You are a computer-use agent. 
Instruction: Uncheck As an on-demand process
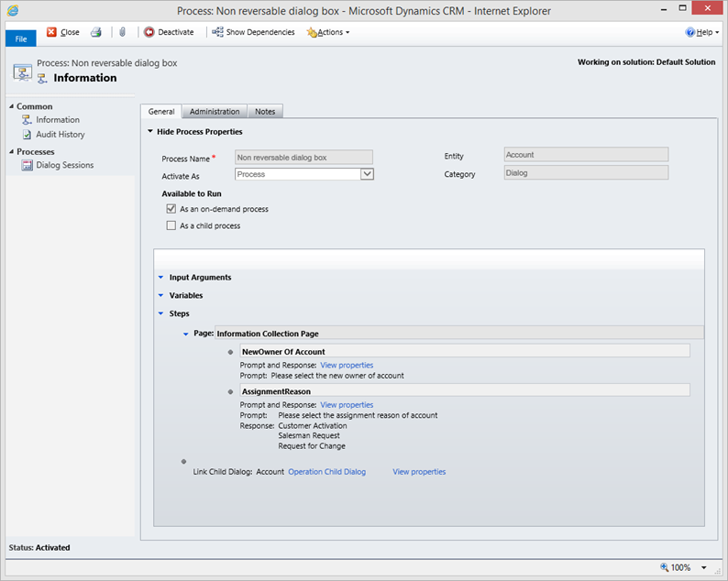tap(171, 209)
